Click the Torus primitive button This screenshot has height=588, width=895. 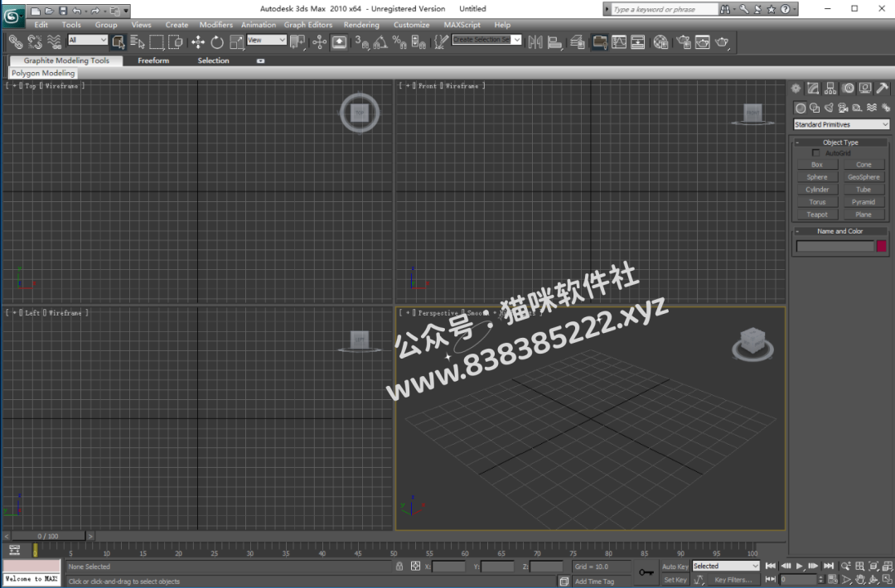pos(817,202)
